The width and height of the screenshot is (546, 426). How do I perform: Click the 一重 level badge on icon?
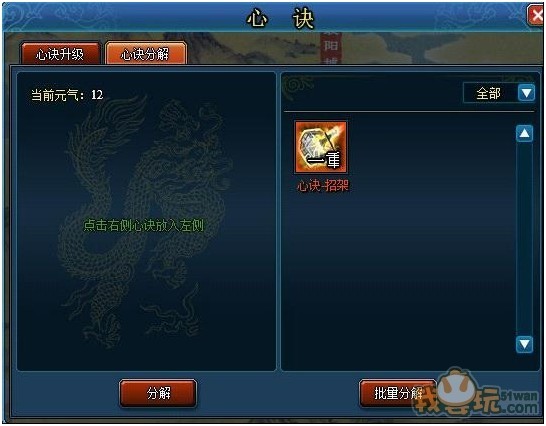click(325, 160)
